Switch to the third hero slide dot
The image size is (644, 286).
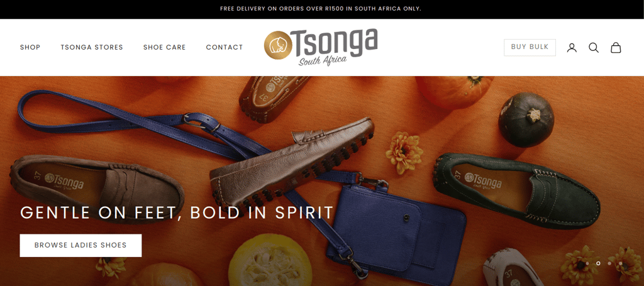tap(609, 263)
